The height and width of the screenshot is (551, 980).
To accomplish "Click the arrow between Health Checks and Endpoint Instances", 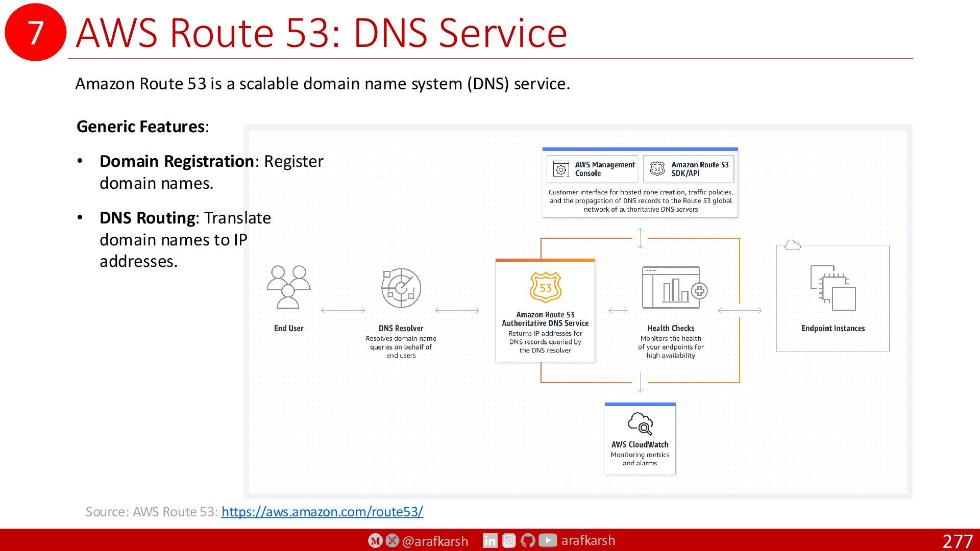I will (x=740, y=310).
